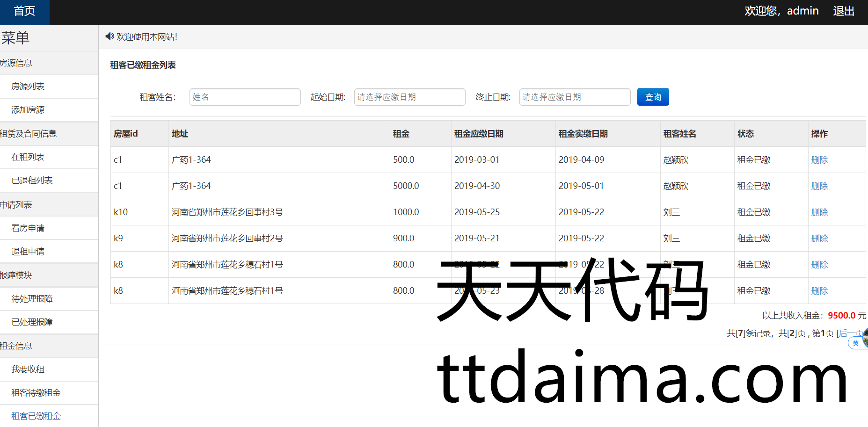Click the 查询 search button
The image size is (868, 427).
653,97
